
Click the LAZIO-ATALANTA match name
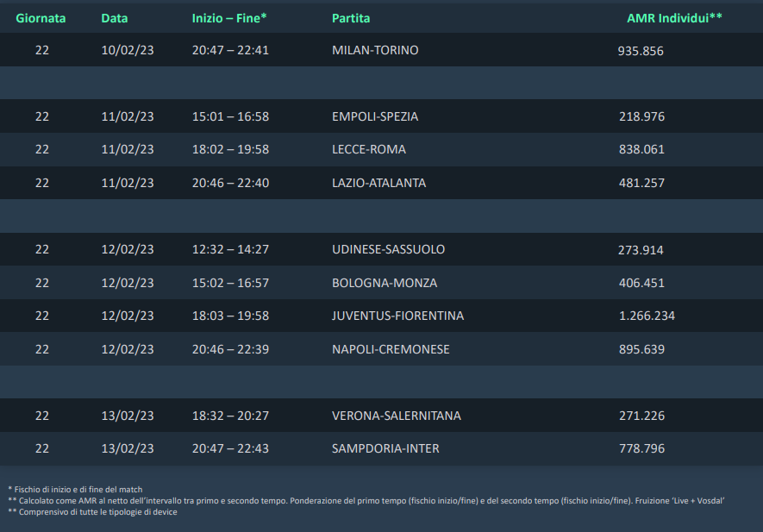pyautogui.click(x=379, y=183)
